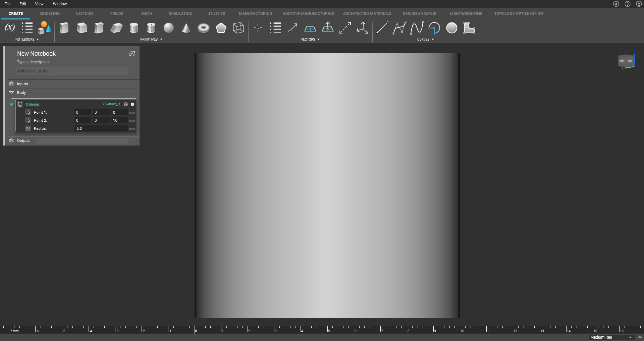
Task: Select the Arc curve icon
Action: tap(434, 28)
